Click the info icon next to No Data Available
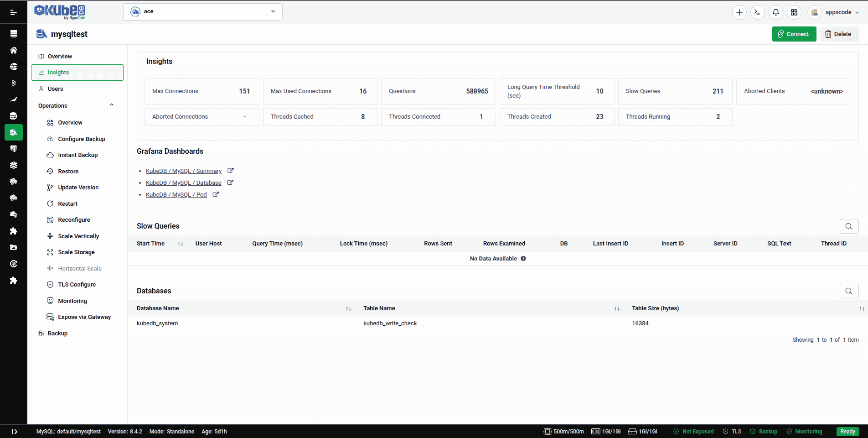Image resolution: width=868 pixels, height=438 pixels. 523,258
